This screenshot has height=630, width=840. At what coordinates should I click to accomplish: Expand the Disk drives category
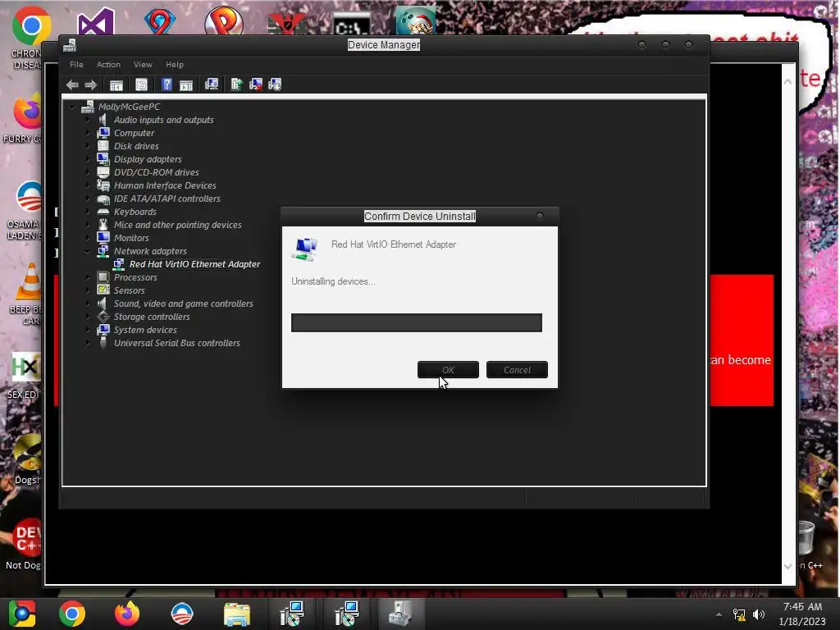[88, 146]
